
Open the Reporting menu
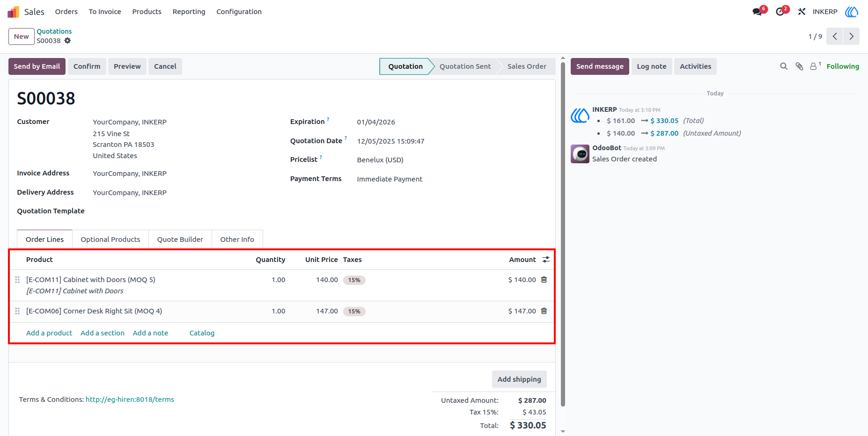coord(189,12)
